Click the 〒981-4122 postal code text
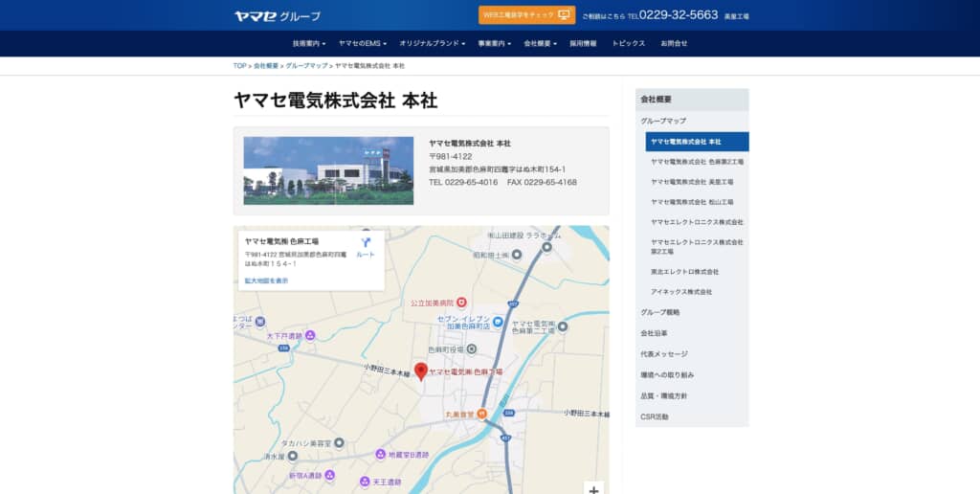Screen dimensions: 980x494 [x=450, y=156]
